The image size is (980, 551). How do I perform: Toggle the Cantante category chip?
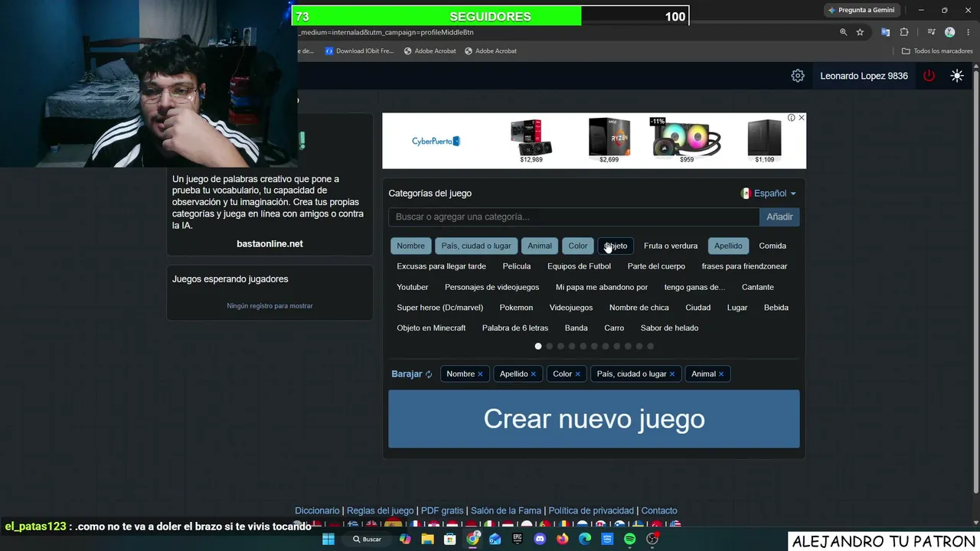coord(758,287)
